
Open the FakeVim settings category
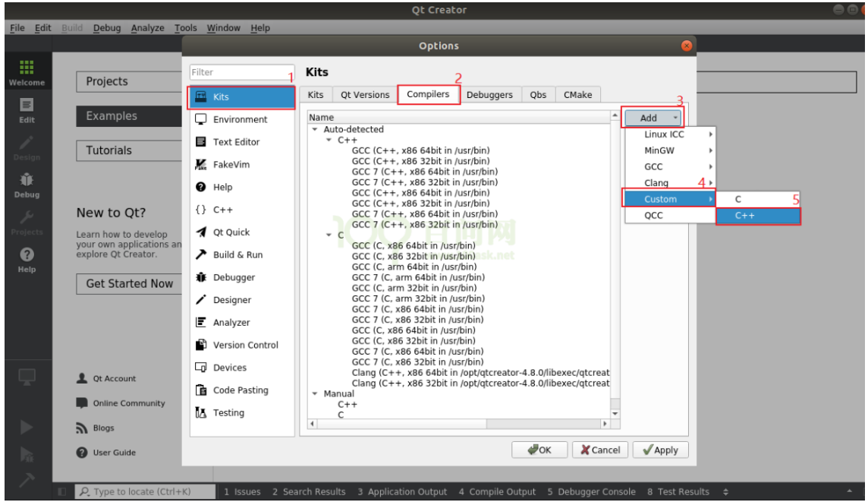click(x=231, y=165)
